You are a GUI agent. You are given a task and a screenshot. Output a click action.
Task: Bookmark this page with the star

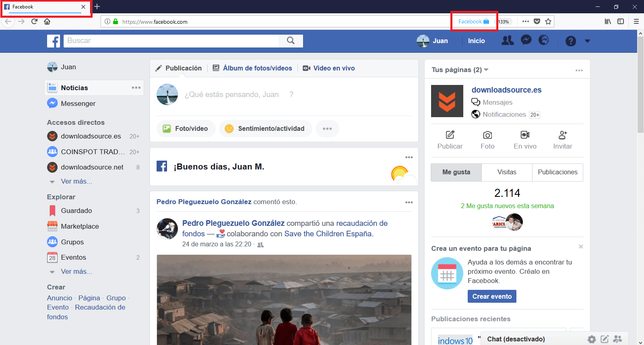tap(548, 21)
